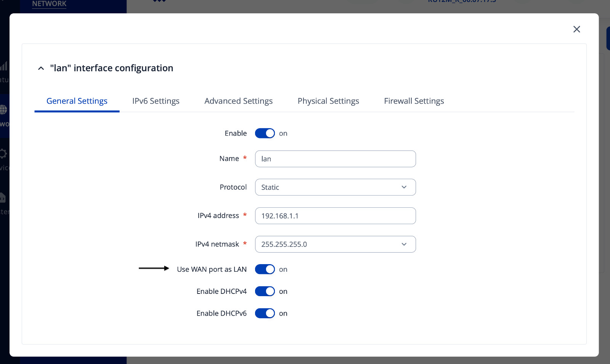Click the IPv4 address field 192.168.1.1

point(335,216)
